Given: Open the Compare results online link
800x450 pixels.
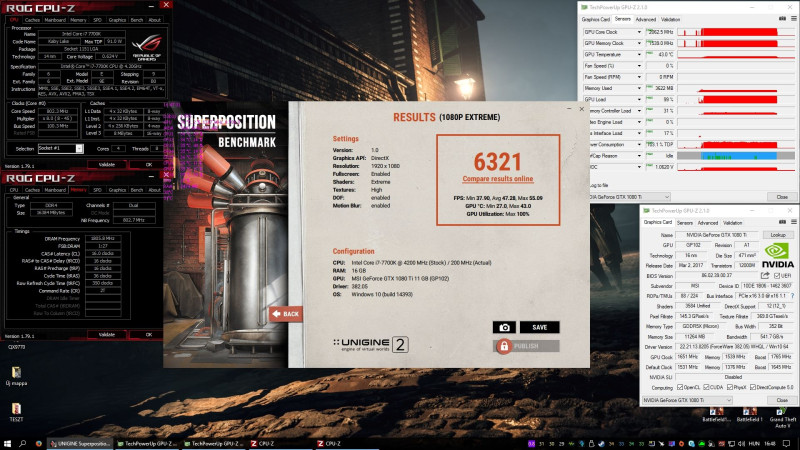Looking at the screenshot, I should point(497,179).
